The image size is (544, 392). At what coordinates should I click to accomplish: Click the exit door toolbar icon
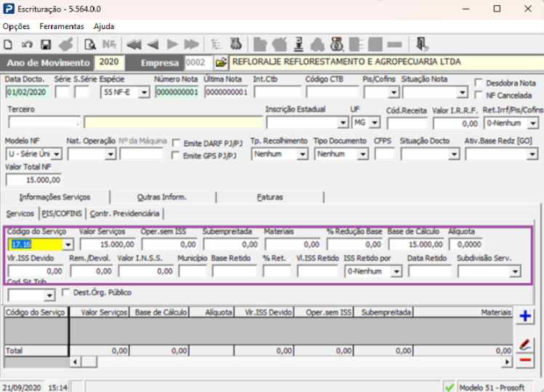pyautogui.click(x=423, y=44)
